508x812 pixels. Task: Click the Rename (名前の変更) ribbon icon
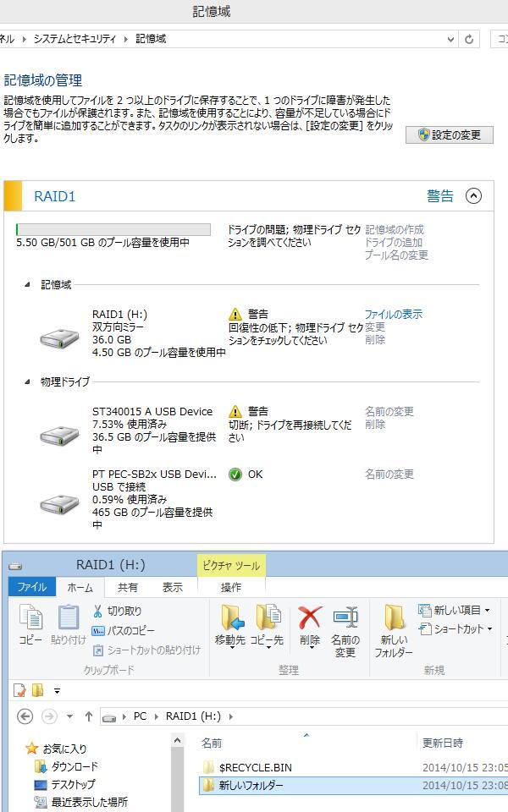[x=345, y=618]
